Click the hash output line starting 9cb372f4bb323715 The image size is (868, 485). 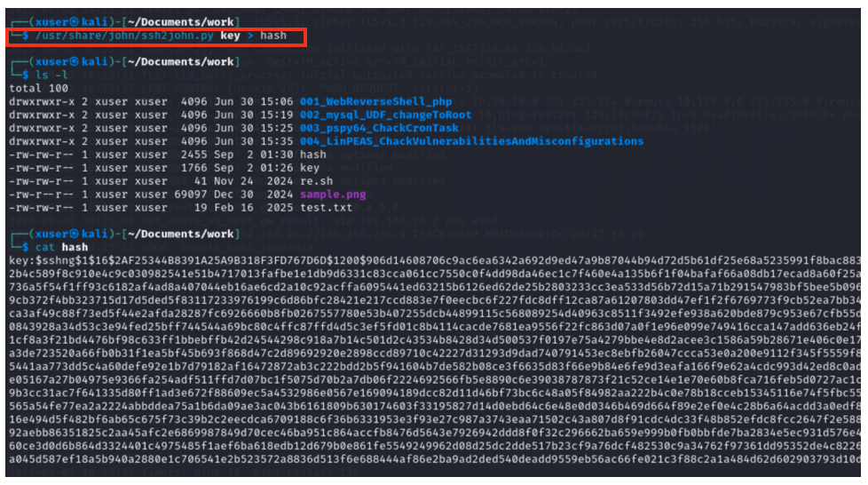pyautogui.click(x=435, y=300)
